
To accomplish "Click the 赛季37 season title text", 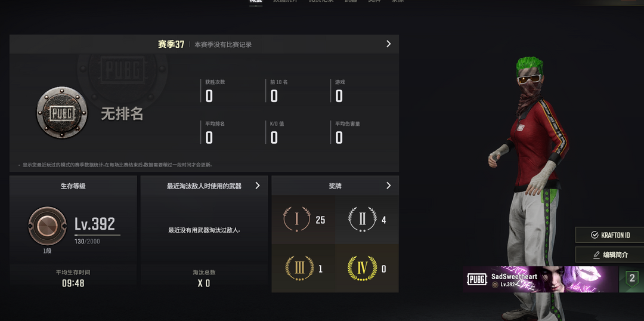I will pos(171,44).
